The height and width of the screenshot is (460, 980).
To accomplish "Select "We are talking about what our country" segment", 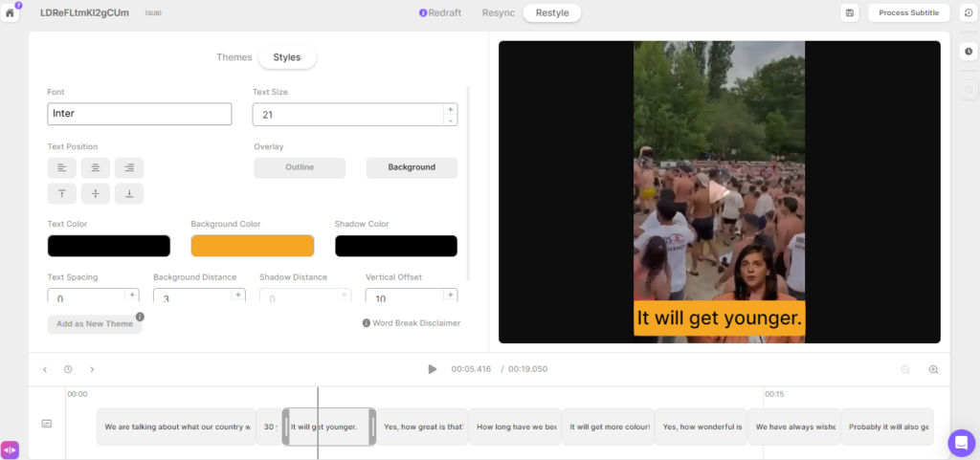I will [176, 427].
